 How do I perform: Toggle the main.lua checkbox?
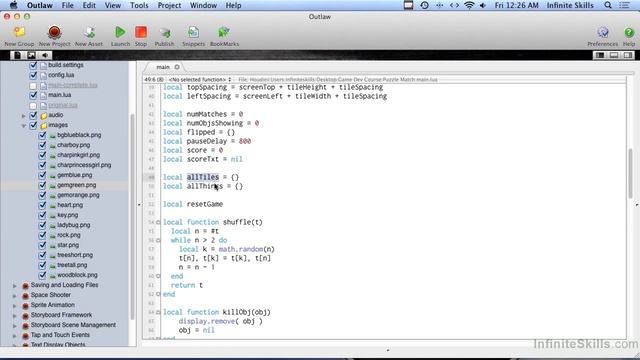33,95
